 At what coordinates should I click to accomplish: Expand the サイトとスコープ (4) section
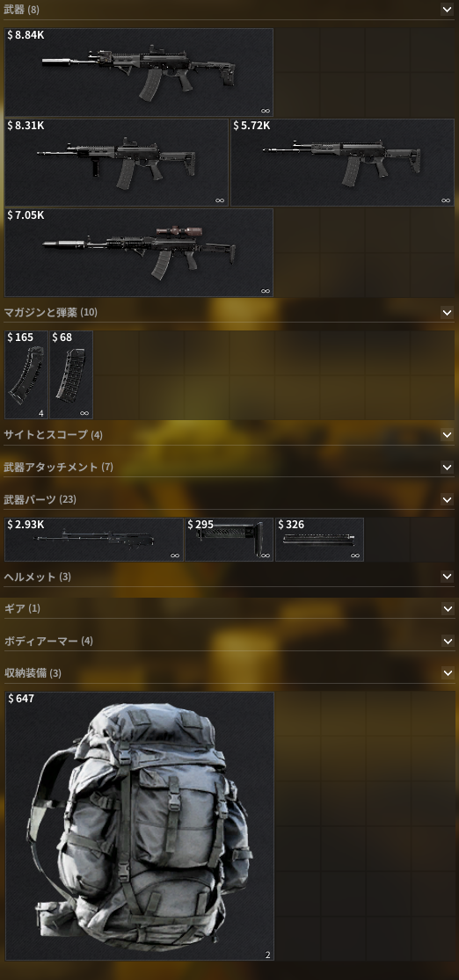[x=447, y=434]
